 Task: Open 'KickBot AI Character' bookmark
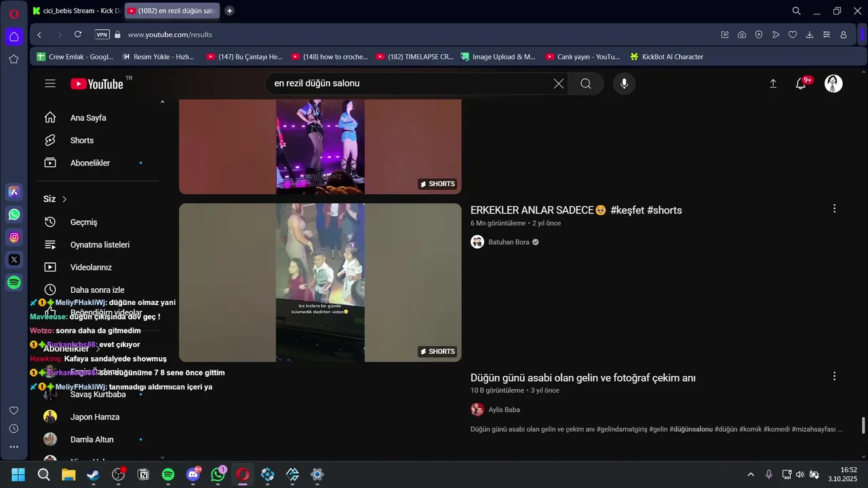[x=667, y=57]
